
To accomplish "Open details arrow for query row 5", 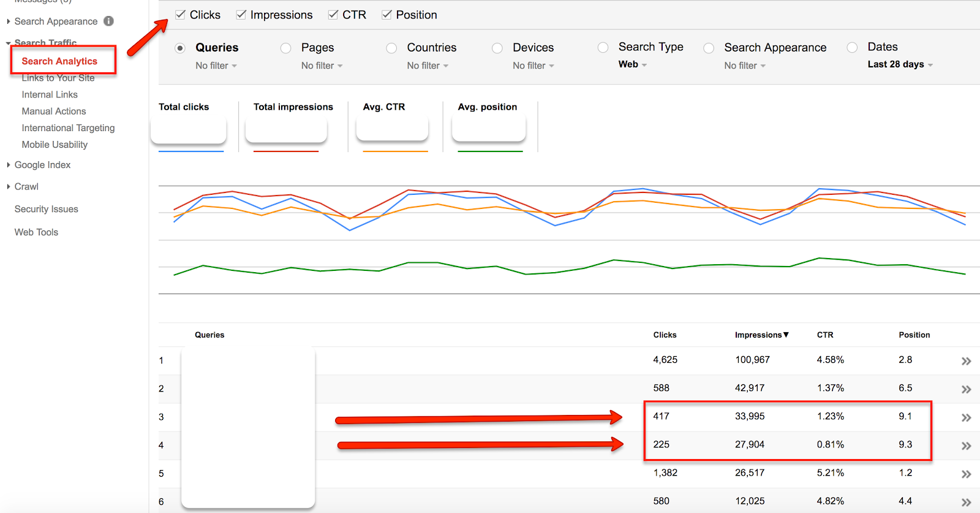I will [x=966, y=474].
